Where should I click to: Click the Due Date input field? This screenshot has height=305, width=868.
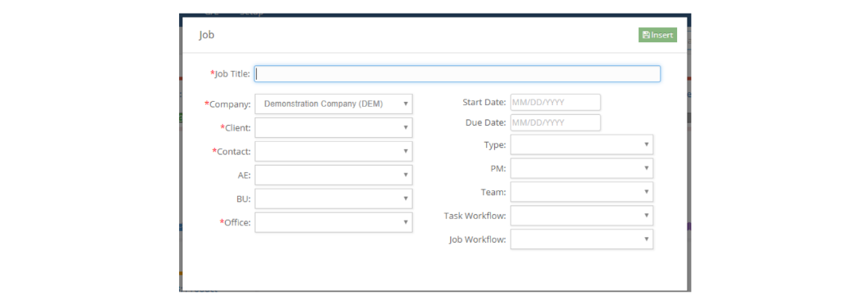pos(555,123)
